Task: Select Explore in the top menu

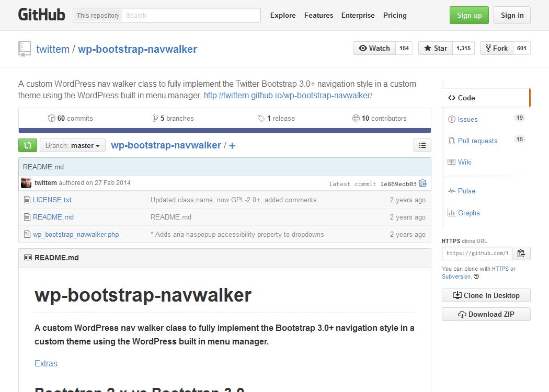Action: (x=283, y=16)
